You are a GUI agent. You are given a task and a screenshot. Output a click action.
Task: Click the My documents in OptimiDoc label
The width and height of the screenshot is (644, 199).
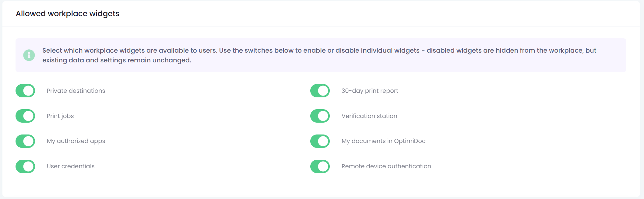click(x=383, y=141)
